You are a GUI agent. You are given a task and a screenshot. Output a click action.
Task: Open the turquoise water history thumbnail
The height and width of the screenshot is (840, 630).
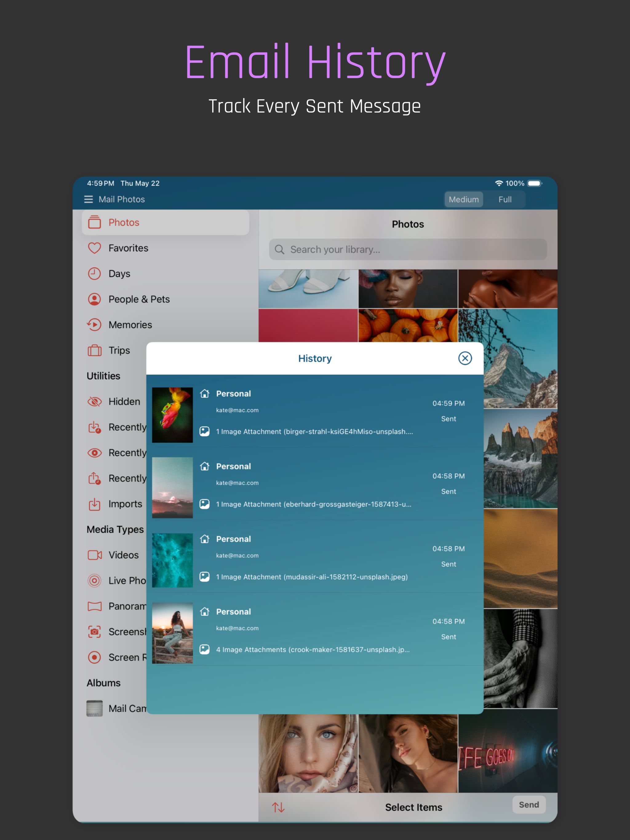(173, 560)
